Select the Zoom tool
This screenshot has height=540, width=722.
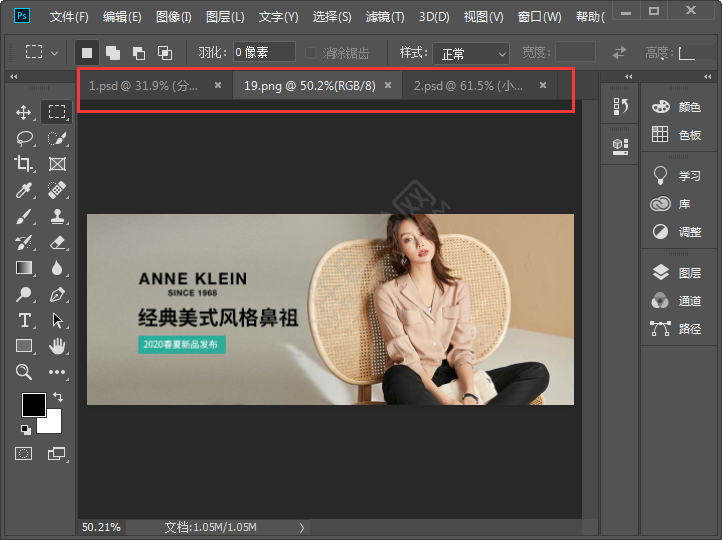pos(23,372)
